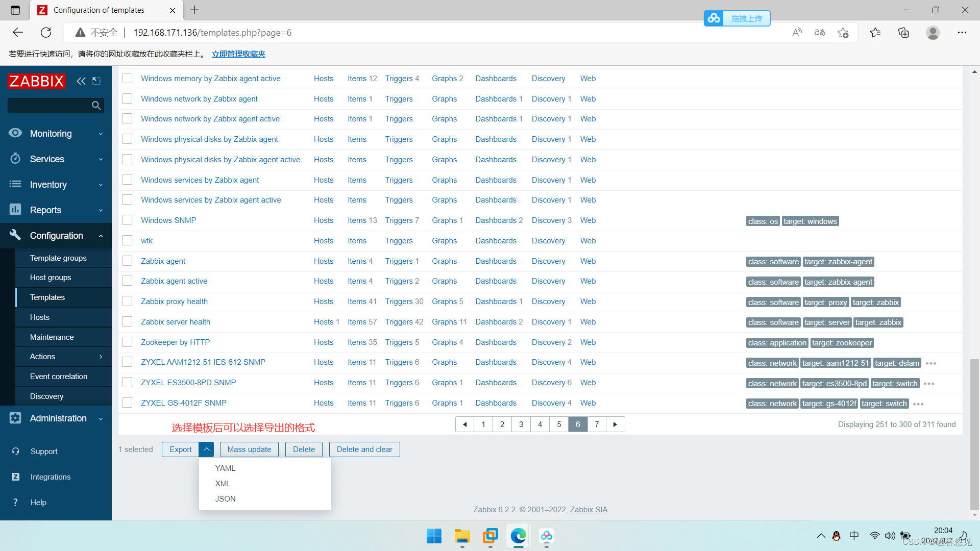
Task: Open Monitoring section via eye icon
Action: click(x=15, y=133)
